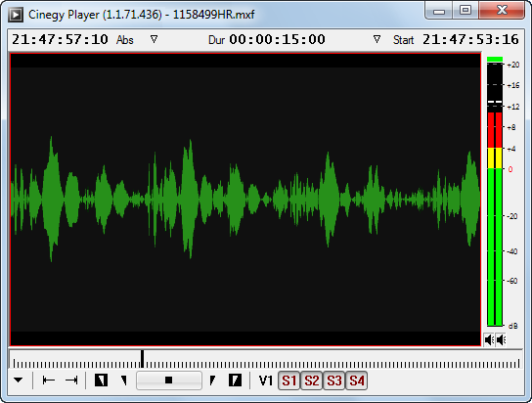The image size is (532, 403).
Task: Click the current timecode 21:47:57:10
Action: (60, 39)
